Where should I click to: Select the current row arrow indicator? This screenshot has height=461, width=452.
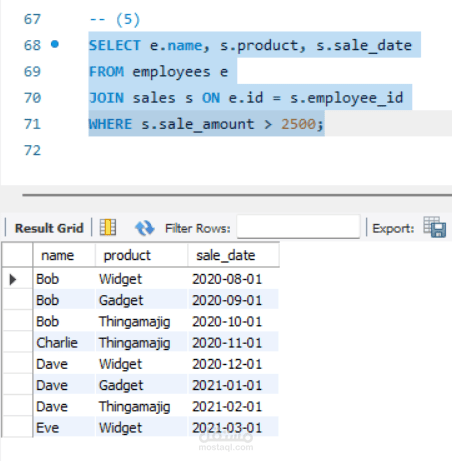(x=13, y=279)
